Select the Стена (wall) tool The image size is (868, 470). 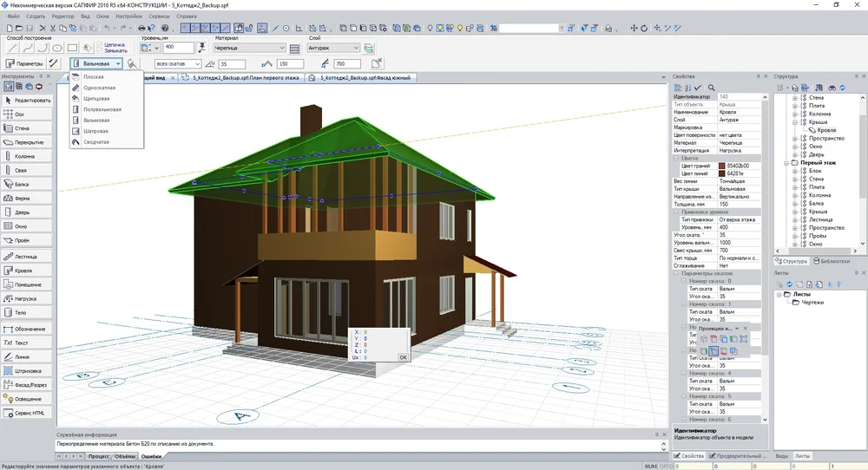point(27,128)
